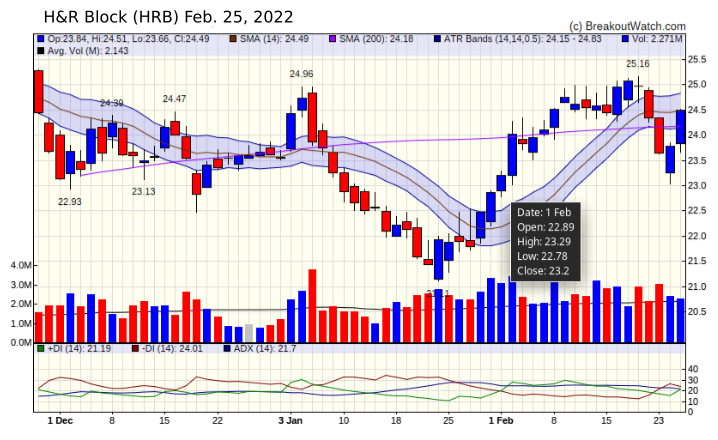Click the 25.16 high price annotation
This screenshot has height=440, width=718.
(638, 64)
